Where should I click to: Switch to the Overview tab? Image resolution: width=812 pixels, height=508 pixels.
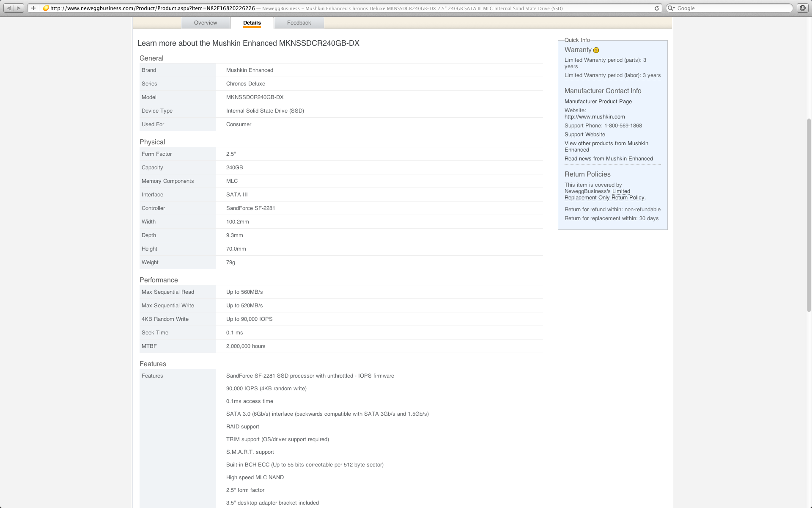[x=206, y=23]
